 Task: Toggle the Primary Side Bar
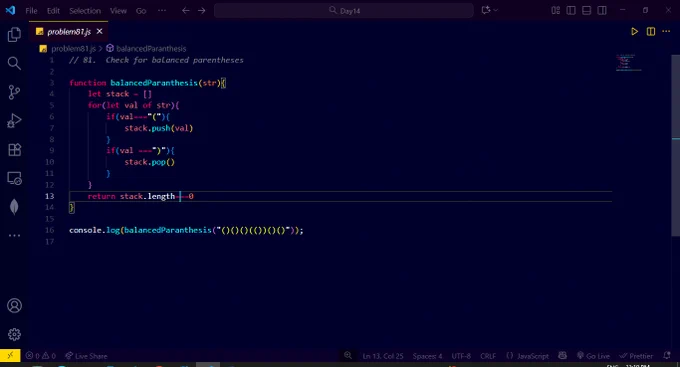[x=571, y=10]
